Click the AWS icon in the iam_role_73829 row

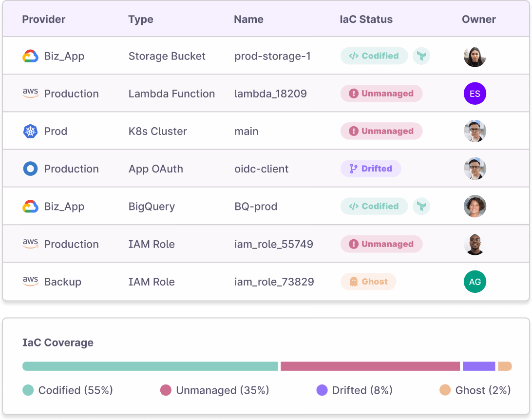pyautogui.click(x=30, y=281)
